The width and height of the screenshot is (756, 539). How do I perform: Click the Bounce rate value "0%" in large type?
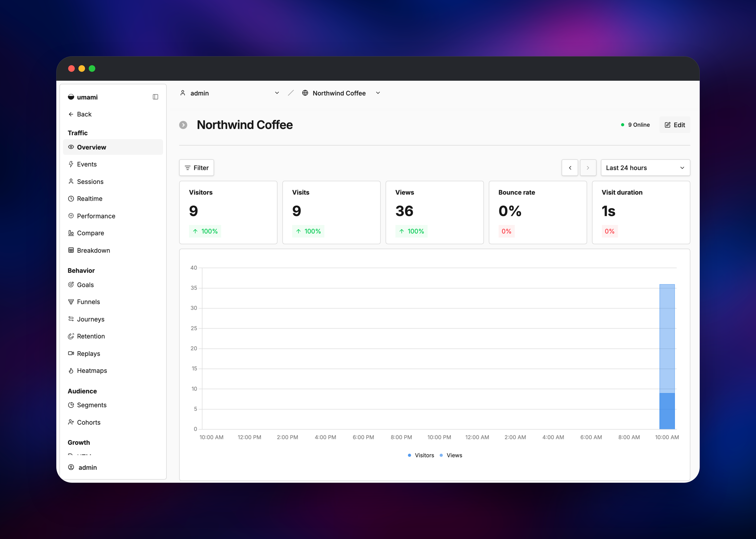pos(510,211)
